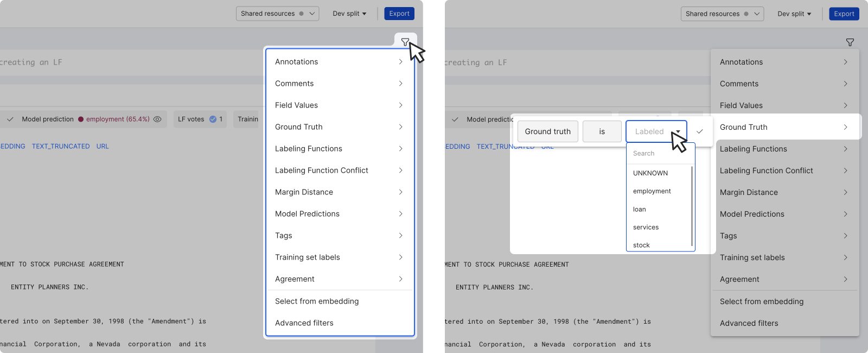Confirm the Ground truth filter with checkmark

[700, 131]
